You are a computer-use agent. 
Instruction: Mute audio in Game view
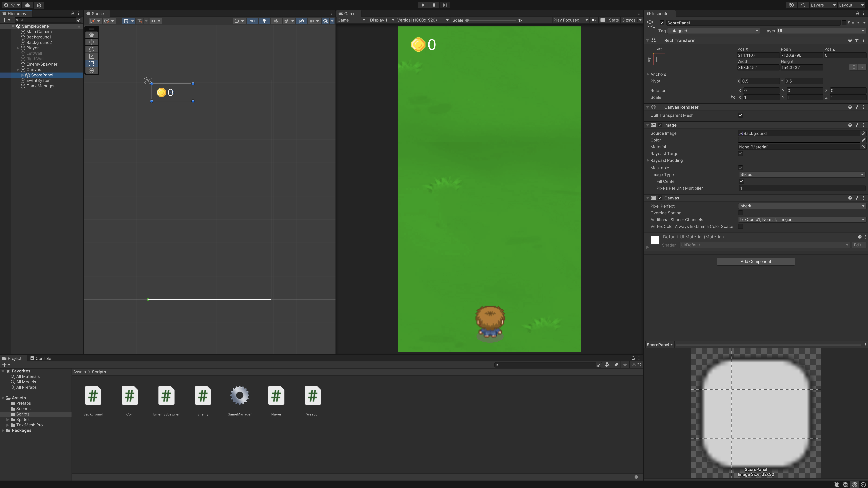594,20
